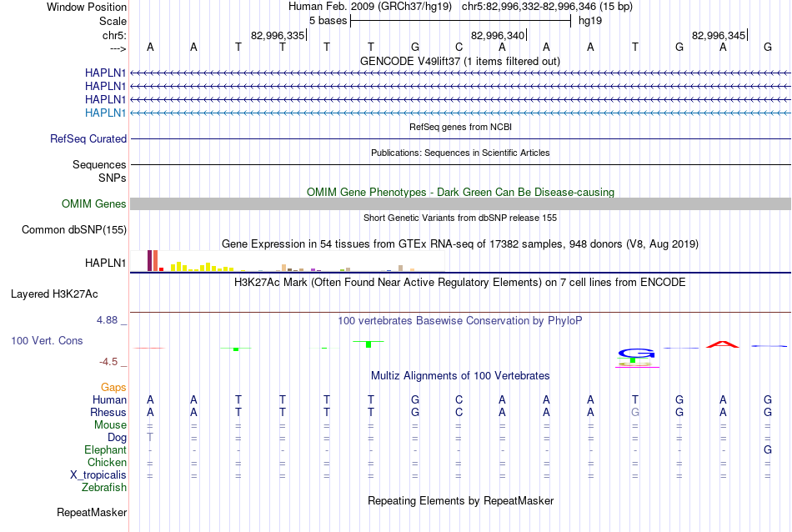Click the "Window Position" track label
The image size is (792, 532).
87,7
